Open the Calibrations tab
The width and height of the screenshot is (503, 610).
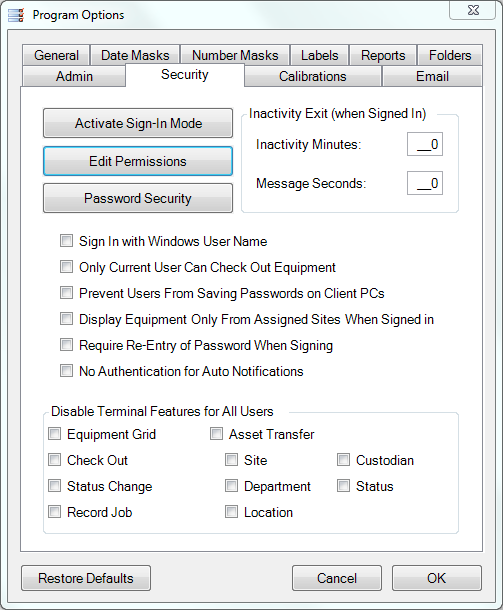313,76
